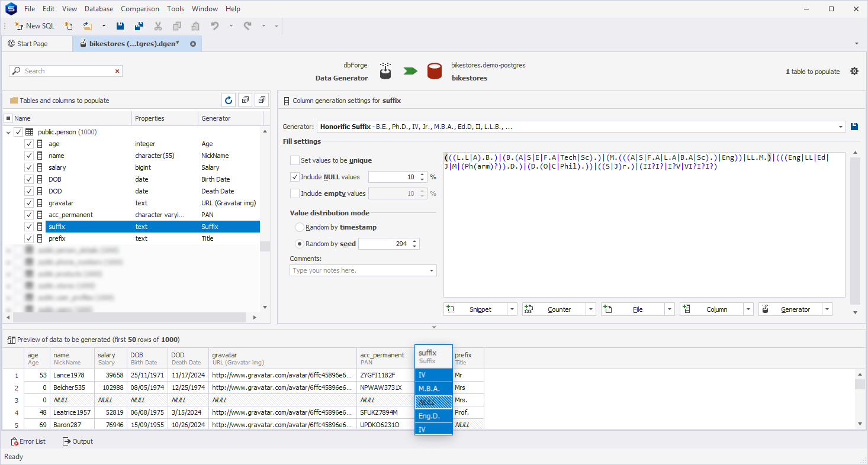
Task: Open the Error List panel
Action: [28, 441]
